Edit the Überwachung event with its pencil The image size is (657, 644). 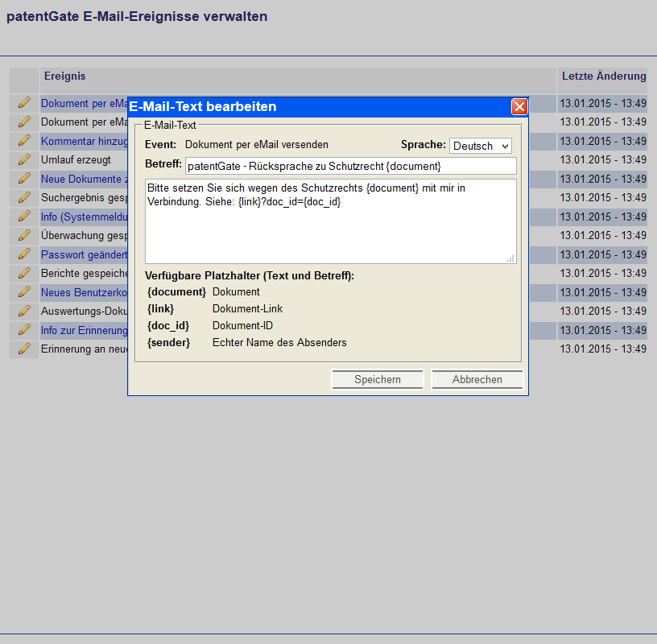click(x=24, y=236)
